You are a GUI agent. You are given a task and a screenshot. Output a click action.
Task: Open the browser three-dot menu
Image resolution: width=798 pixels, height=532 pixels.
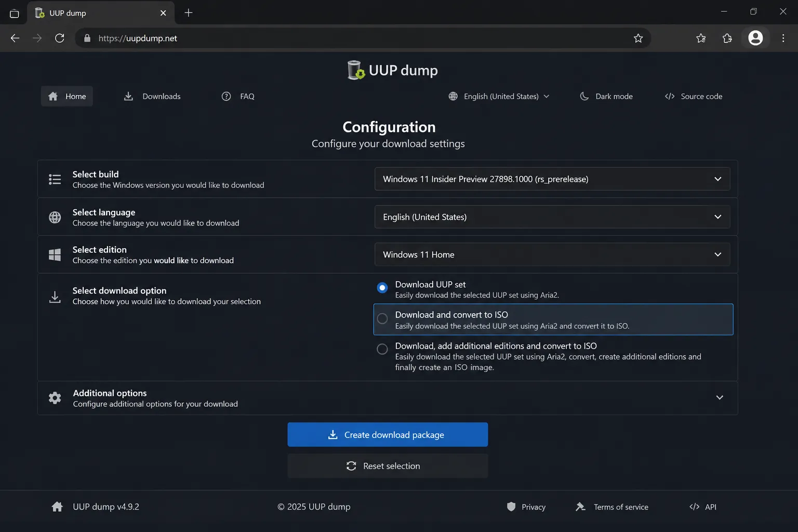click(x=783, y=38)
